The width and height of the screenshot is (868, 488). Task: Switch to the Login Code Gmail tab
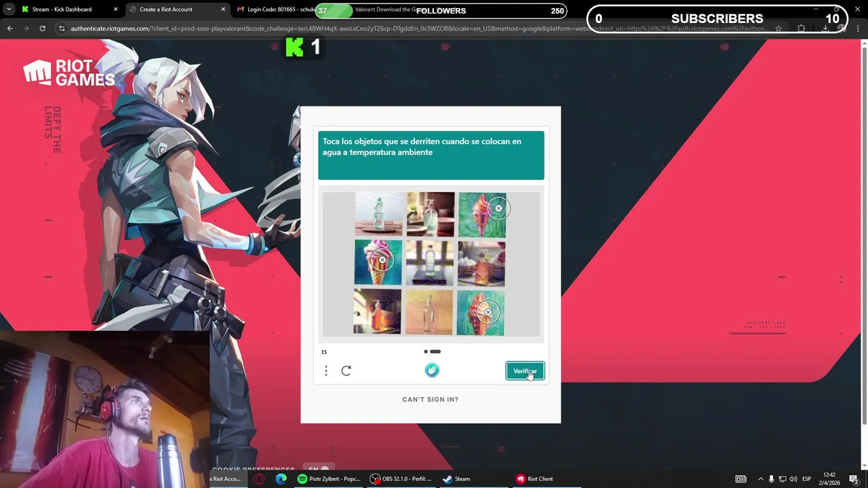(281, 9)
